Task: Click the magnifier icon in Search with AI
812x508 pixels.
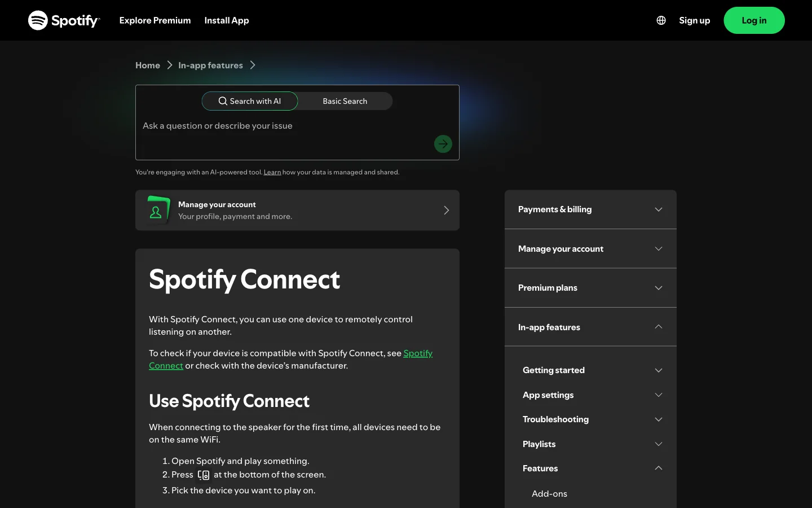Action: 223,101
